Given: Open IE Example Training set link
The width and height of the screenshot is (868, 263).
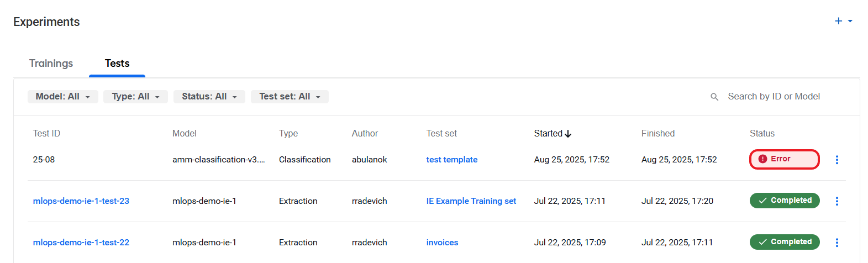Looking at the screenshot, I should (x=471, y=201).
